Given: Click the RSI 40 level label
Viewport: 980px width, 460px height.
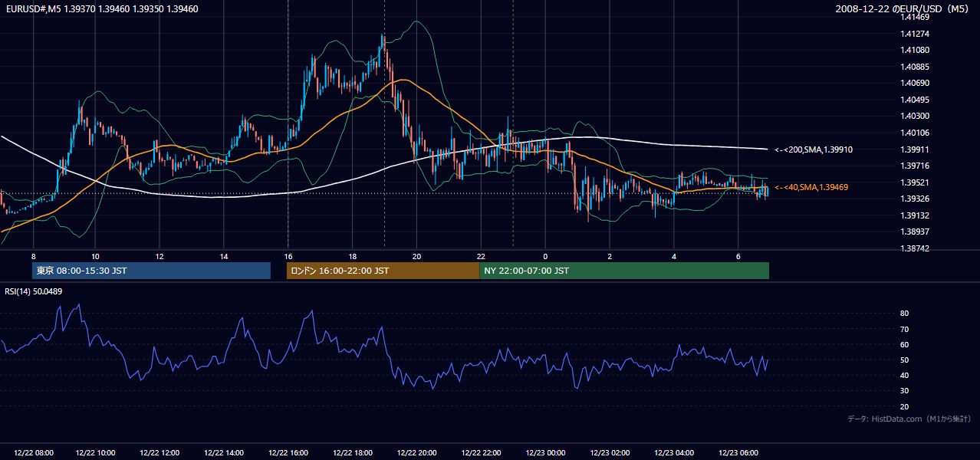Looking at the screenshot, I should 905,375.
